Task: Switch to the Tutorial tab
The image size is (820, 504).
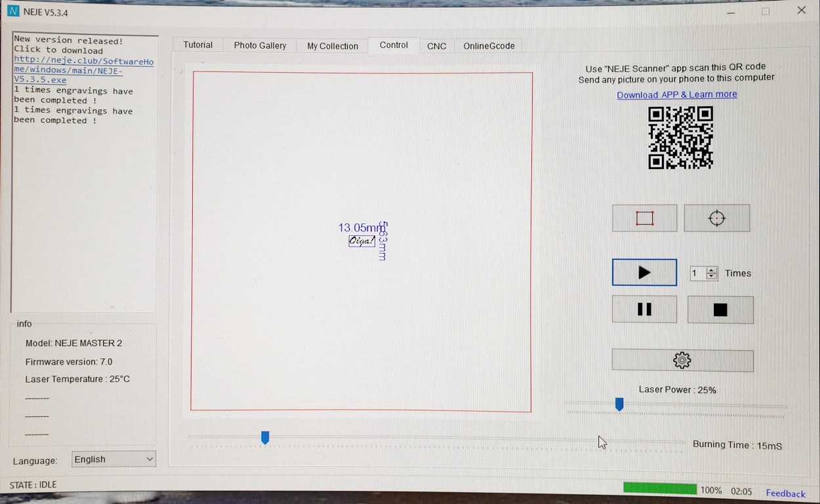Action: tap(197, 45)
